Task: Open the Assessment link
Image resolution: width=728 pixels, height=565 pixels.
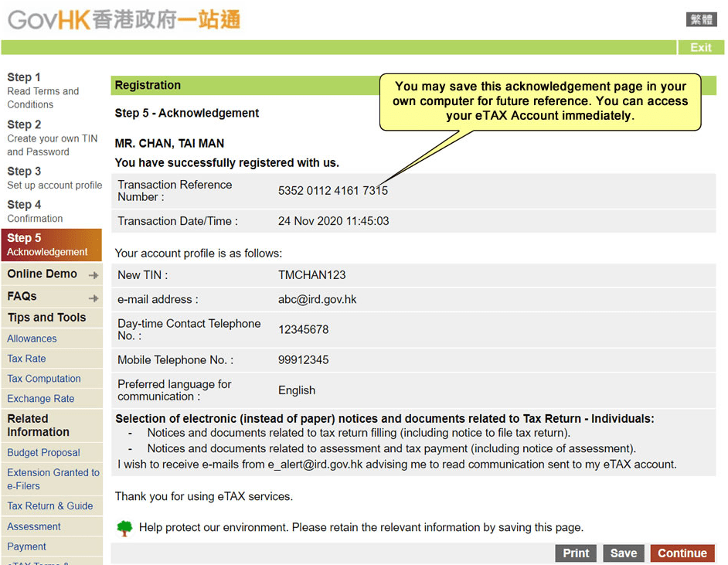Action: pyautogui.click(x=33, y=526)
